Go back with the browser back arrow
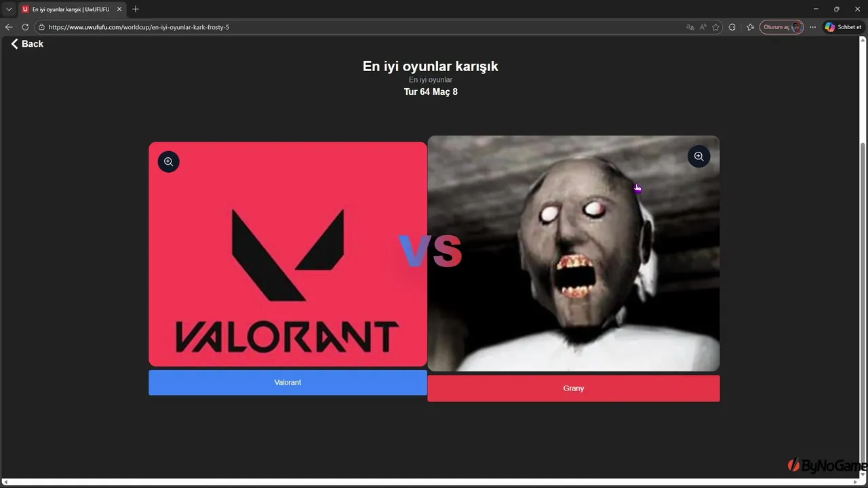 click(9, 27)
